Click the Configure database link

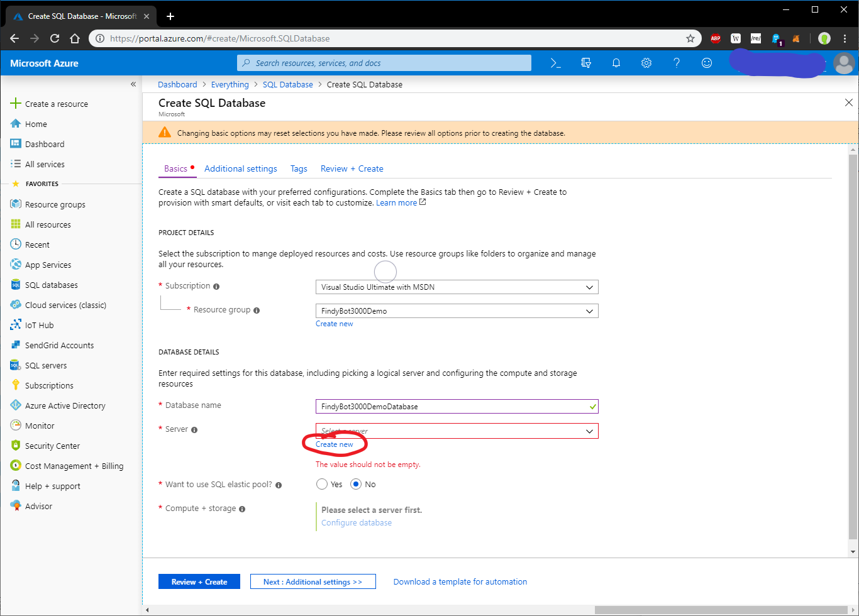[357, 522]
